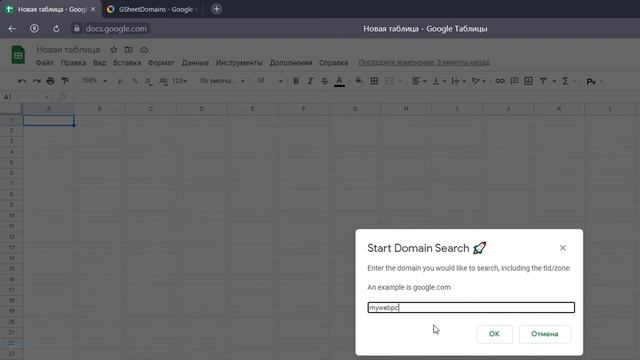640x360 pixels.
Task: Open the Инструменты menu
Action: click(239, 62)
